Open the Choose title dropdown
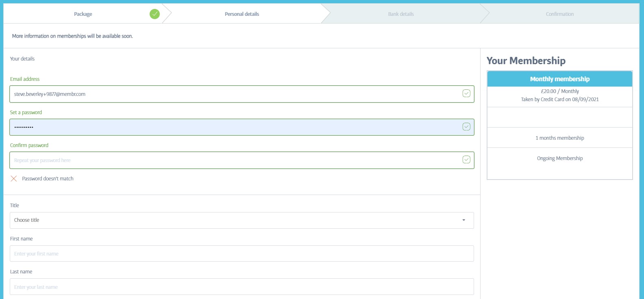Viewport: 644px width, 299px height. pyautogui.click(x=242, y=220)
